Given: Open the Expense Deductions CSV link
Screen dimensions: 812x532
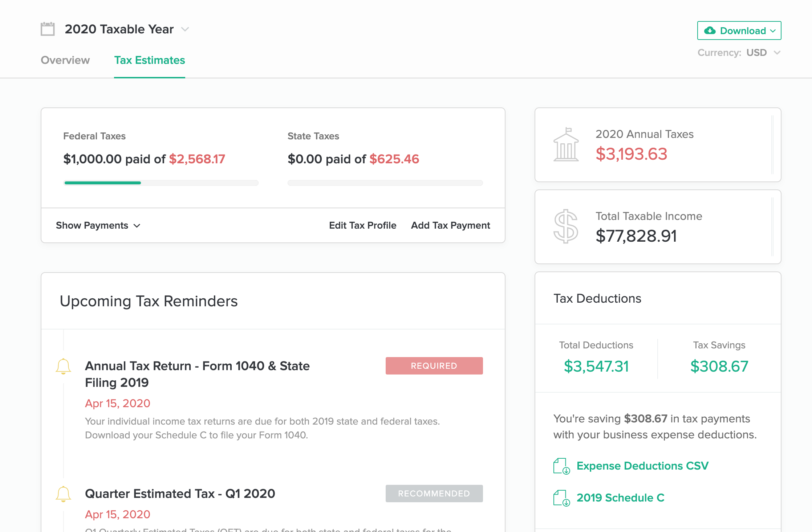Looking at the screenshot, I should 642,466.
